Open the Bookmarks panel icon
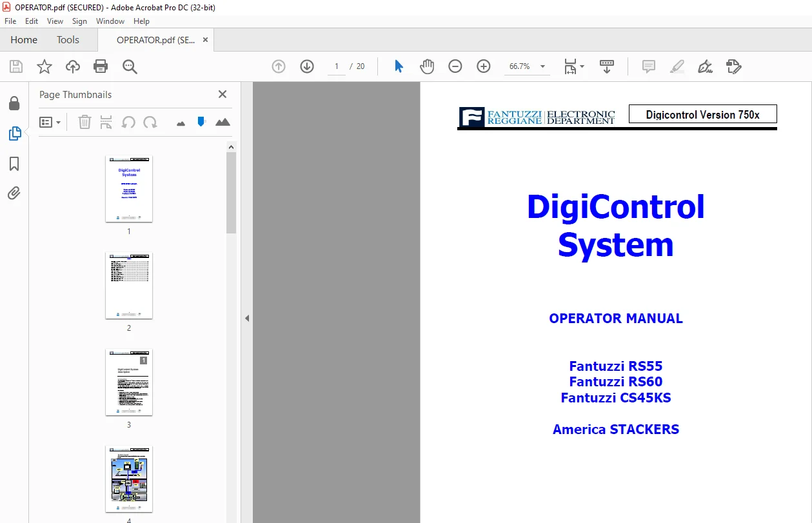The height and width of the screenshot is (523, 812). 14,164
